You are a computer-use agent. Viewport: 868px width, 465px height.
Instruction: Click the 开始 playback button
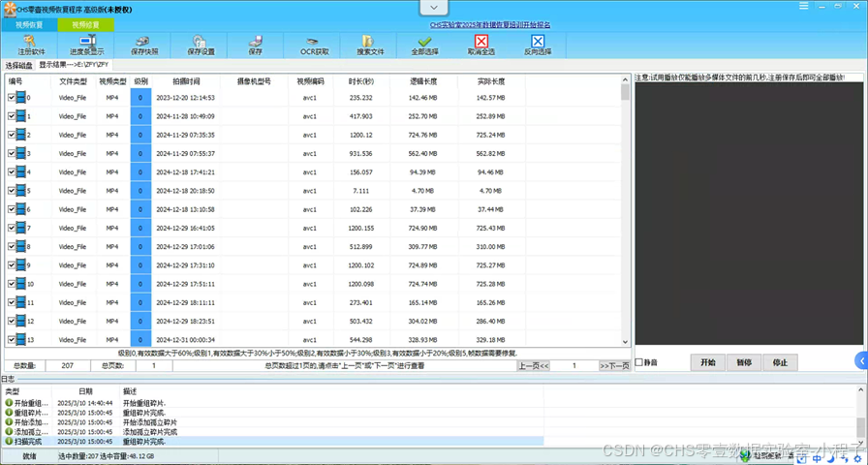(708, 362)
